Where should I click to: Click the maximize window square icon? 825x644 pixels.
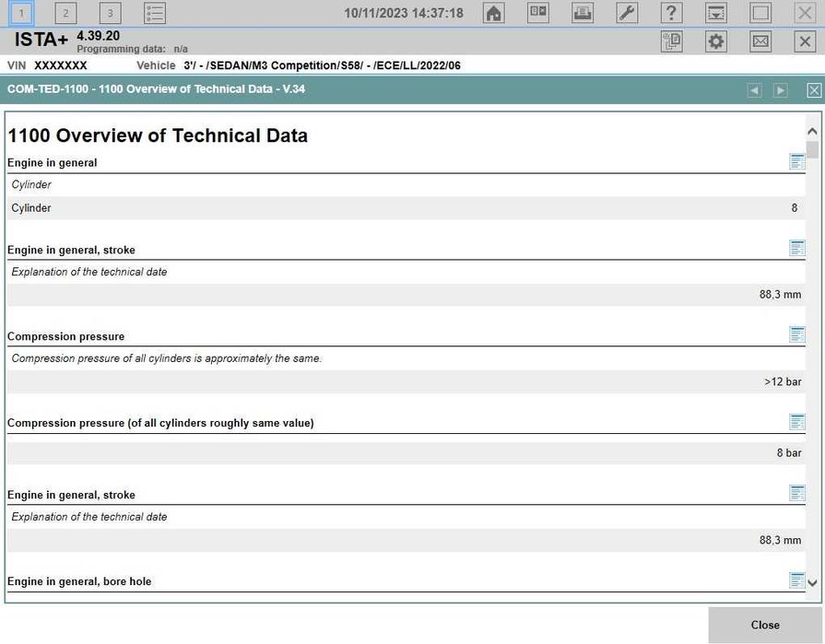760,13
